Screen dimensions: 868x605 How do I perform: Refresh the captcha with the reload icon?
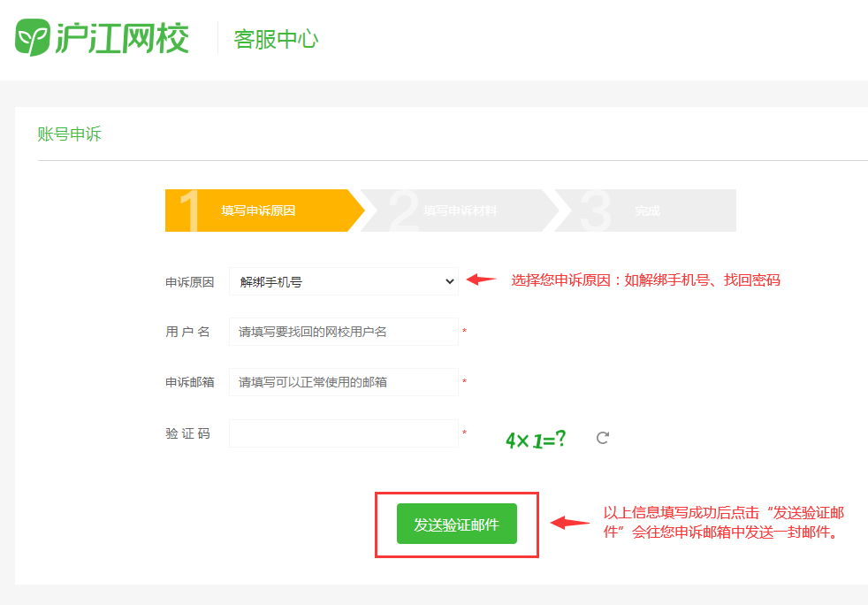602,437
